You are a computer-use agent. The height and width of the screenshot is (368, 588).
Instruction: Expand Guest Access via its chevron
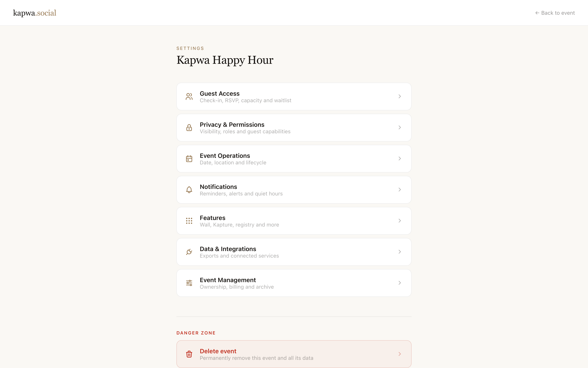coord(400,97)
